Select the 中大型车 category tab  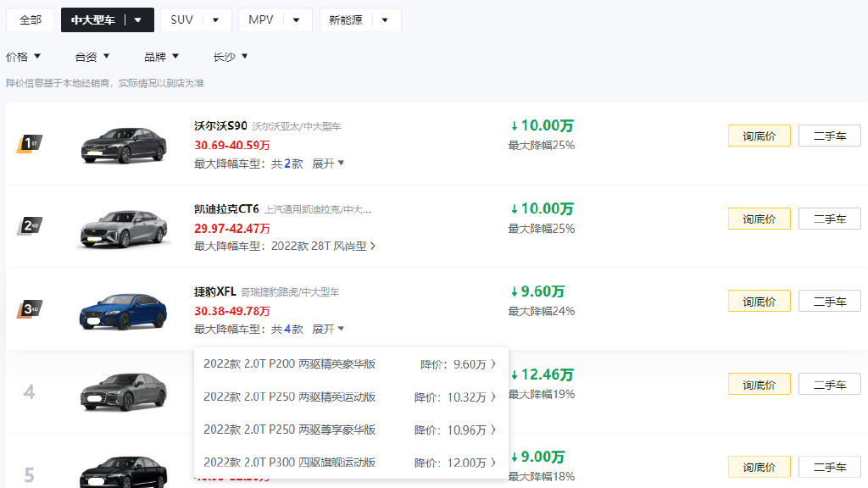click(93, 20)
